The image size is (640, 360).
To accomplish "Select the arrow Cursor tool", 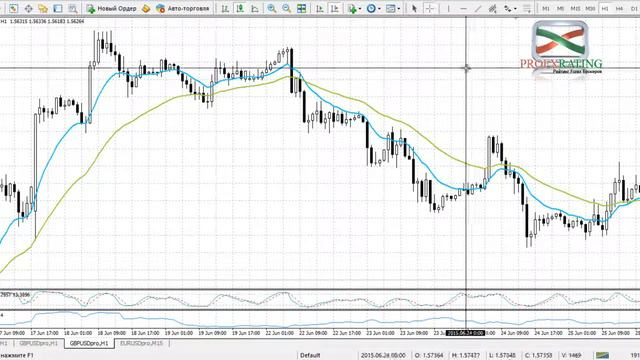I will tap(414, 8).
